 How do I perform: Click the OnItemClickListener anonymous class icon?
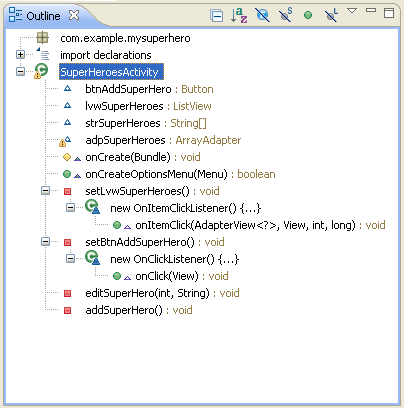tap(92, 207)
